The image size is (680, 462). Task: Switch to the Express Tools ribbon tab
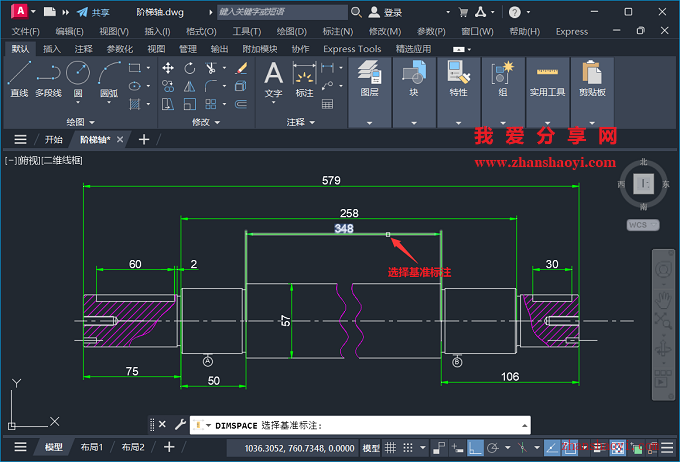tap(352, 49)
